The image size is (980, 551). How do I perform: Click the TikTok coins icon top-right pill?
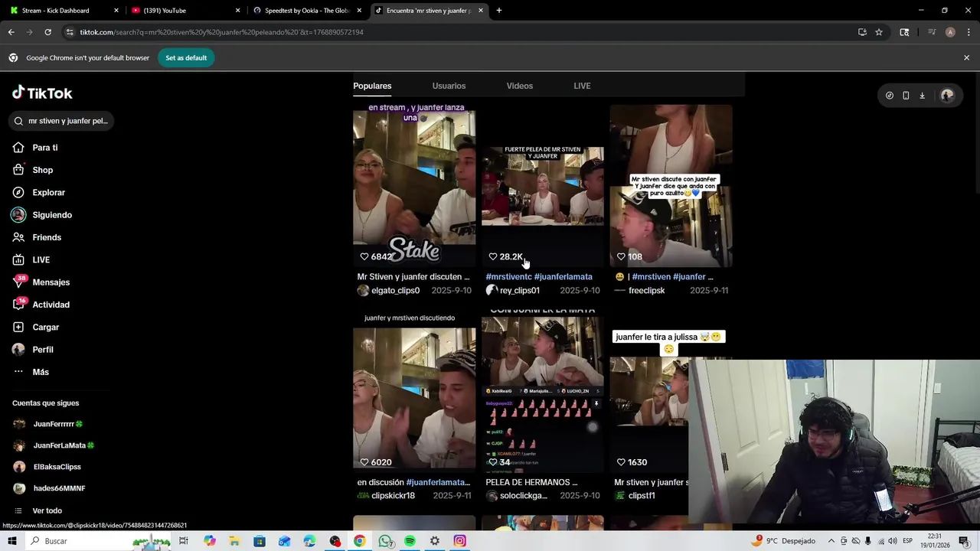click(890, 96)
